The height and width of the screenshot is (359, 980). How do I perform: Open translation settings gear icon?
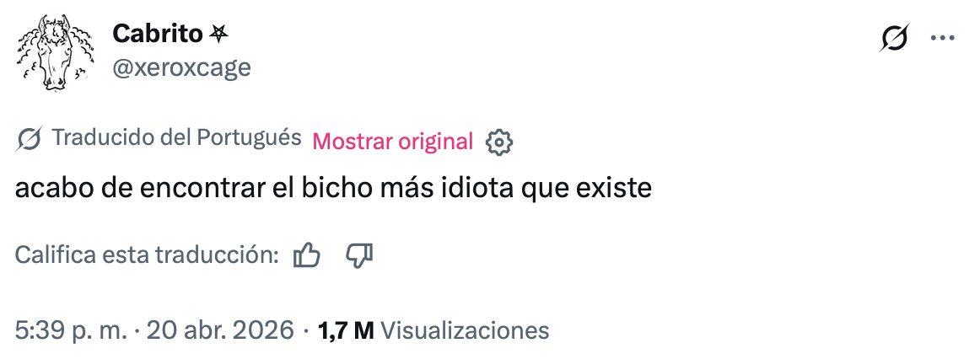499,142
